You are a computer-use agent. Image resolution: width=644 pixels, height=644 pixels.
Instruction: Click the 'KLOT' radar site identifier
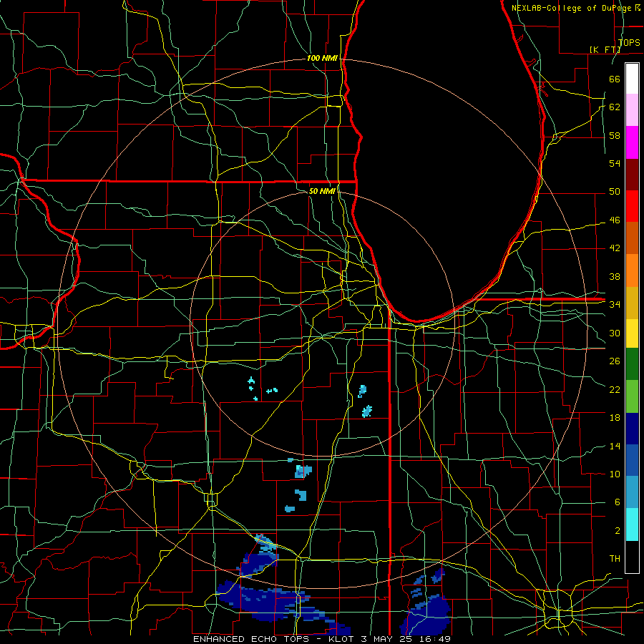point(343,639)
